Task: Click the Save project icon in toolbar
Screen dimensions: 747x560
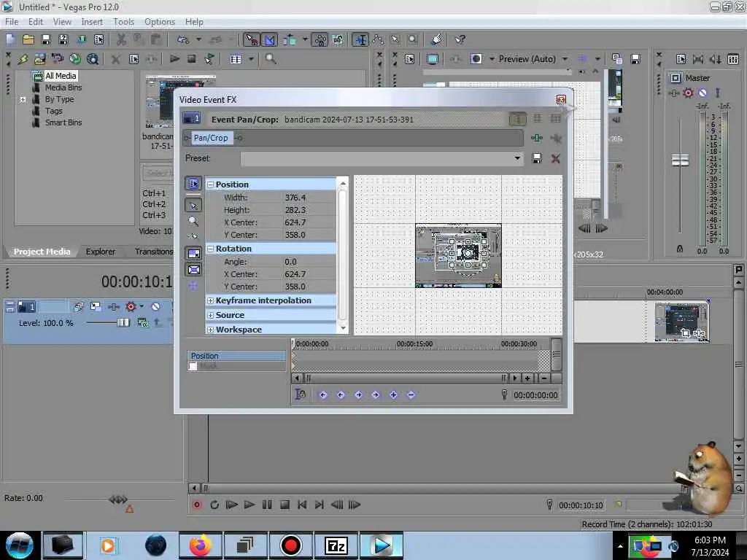Action: [x=46, y=39]
